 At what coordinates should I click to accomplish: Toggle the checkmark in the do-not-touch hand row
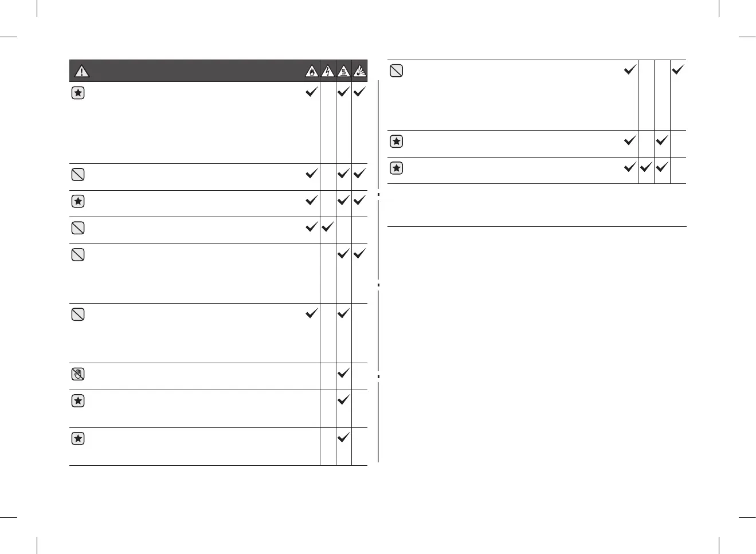click(343, 373)
